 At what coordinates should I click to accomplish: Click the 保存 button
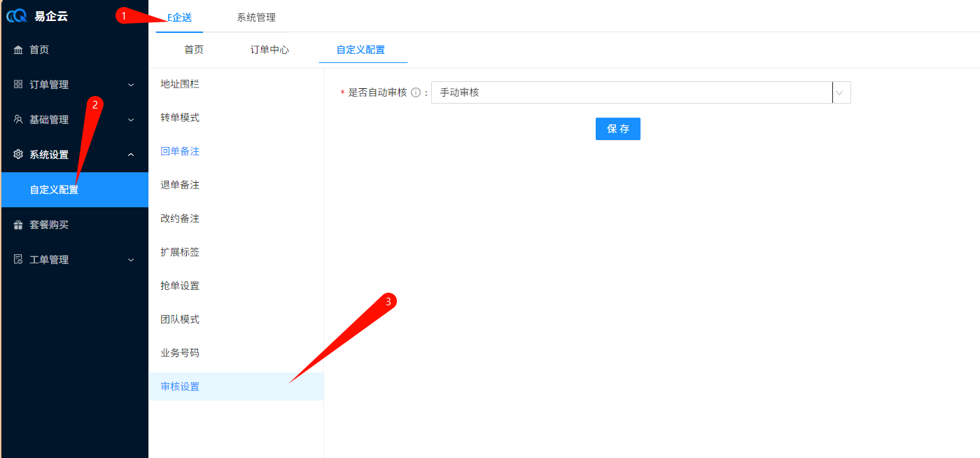point(617,129)
